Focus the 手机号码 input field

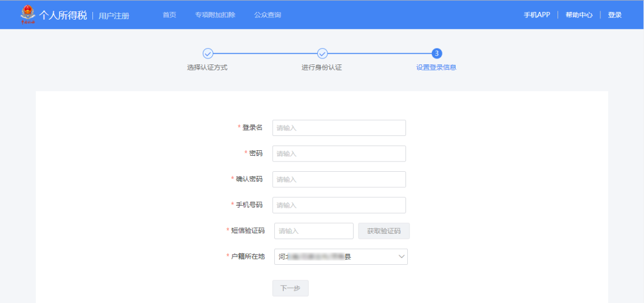pyautogui.click(x=339, y=205)
